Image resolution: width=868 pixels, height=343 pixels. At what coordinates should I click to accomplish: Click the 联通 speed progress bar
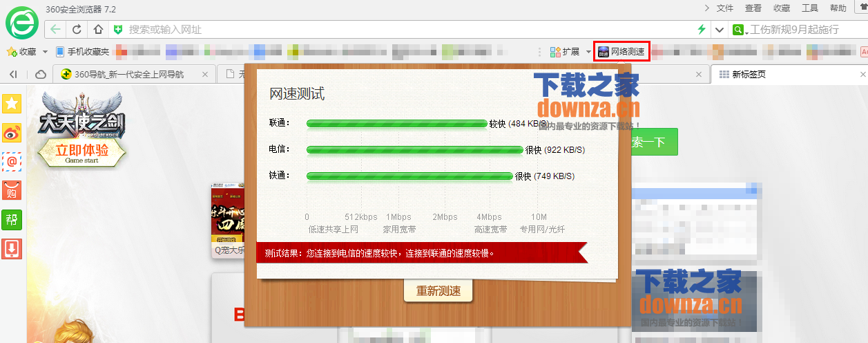(x=397, y=124)
